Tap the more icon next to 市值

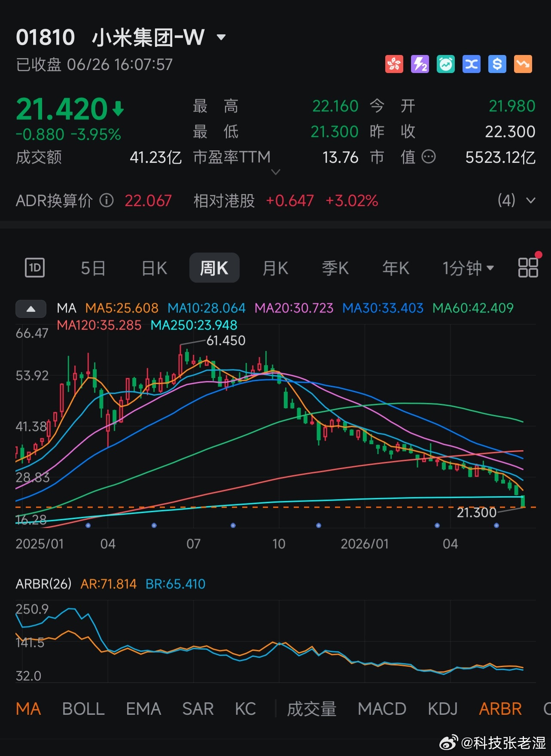pos(428,157)
